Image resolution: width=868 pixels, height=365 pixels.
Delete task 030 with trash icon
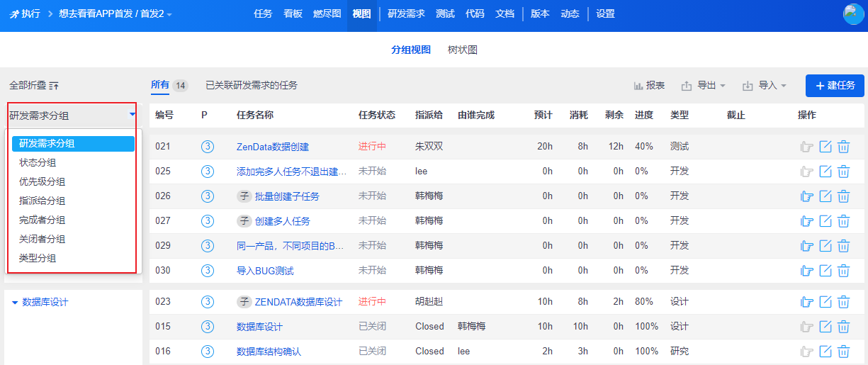coord(843,271)
